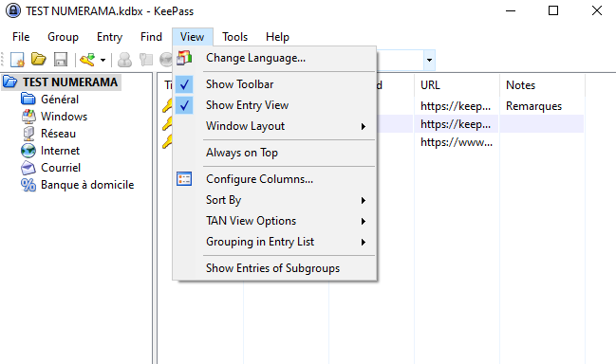Click the Save database floppy icon
Image resolution: width=616 pixels, height=364 pixels.
tap(61, 60)
